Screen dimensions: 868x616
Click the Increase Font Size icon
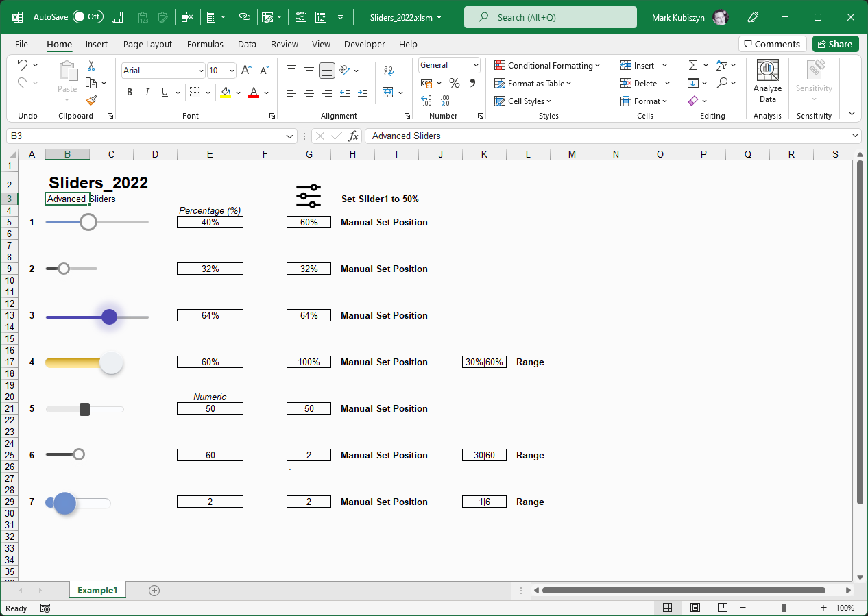point(246,71)
